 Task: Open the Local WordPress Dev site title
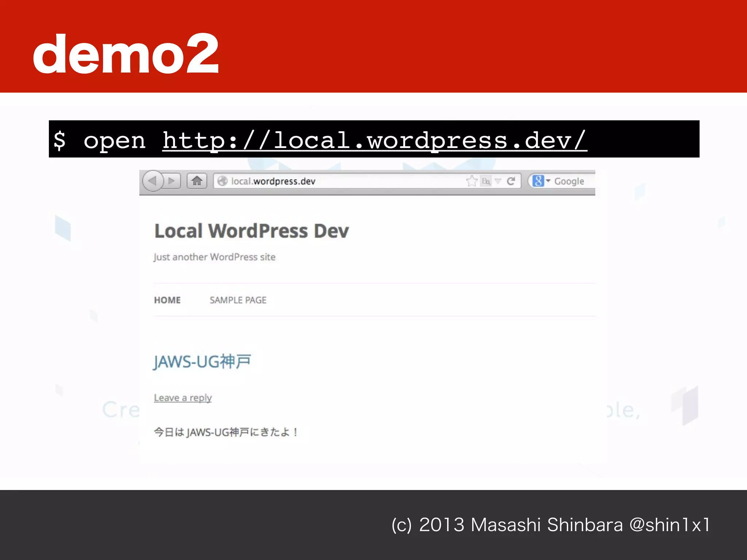(252, 231)
